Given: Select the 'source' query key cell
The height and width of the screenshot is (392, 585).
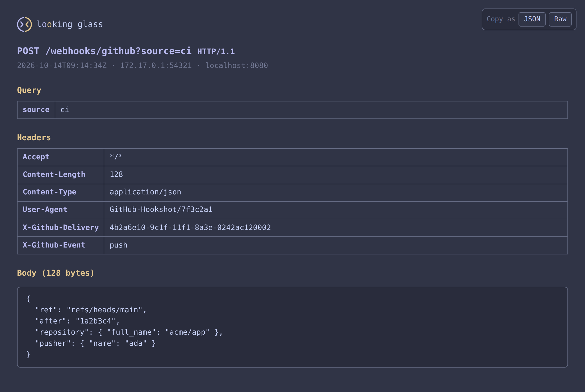Looking at the screenshot, I should pos(36,110).
